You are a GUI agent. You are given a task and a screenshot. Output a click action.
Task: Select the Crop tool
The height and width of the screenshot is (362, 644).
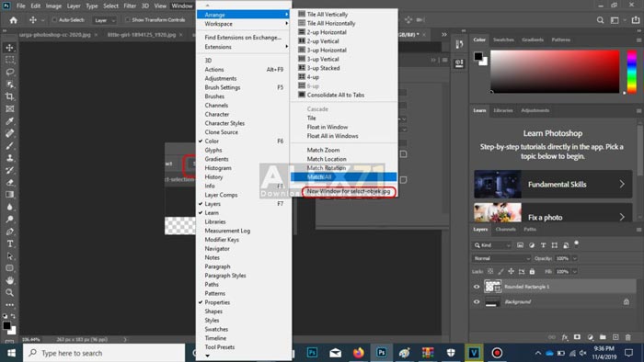point(9,96)
